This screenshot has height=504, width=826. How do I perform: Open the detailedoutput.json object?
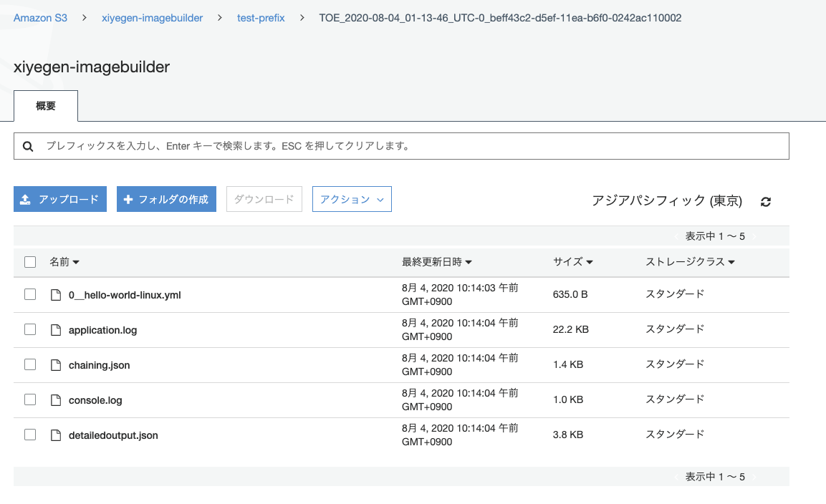(113, 435)
